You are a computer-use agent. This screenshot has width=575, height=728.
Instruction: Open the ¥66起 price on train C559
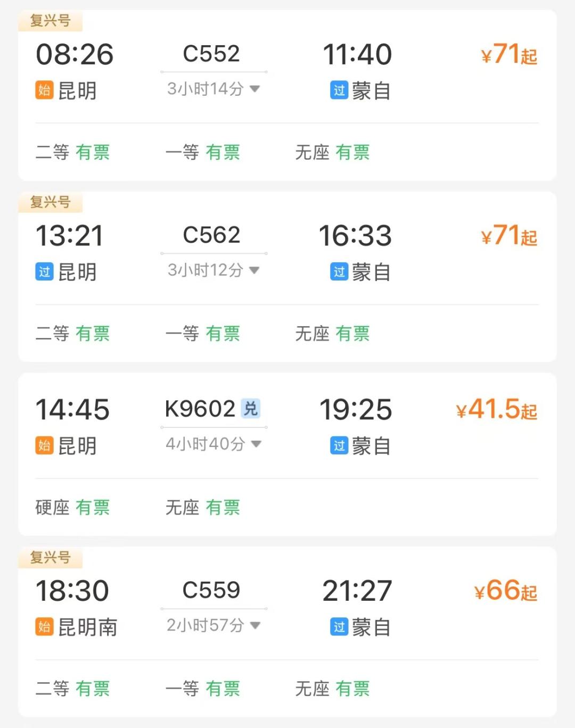point(505,591)
